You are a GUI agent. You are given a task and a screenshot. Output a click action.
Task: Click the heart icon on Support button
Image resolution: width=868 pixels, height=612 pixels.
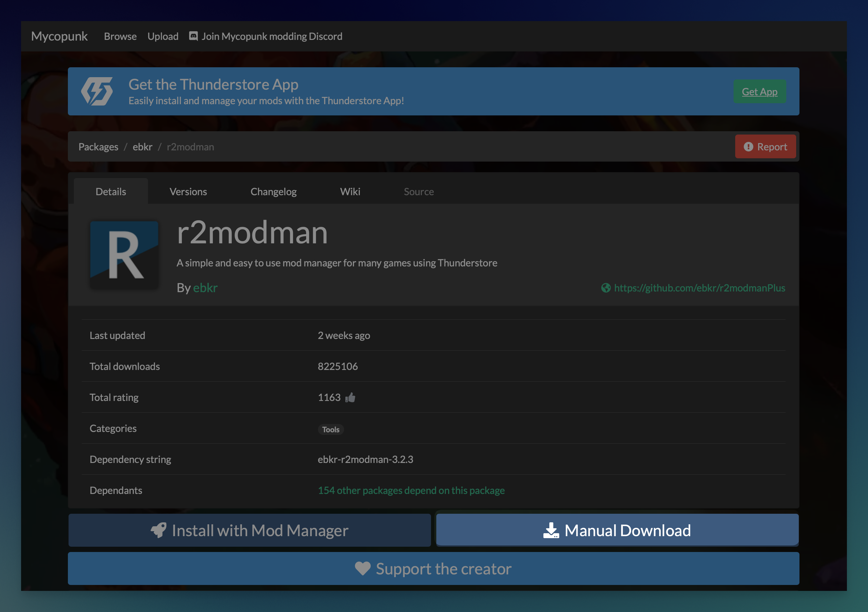click(363, 568)
